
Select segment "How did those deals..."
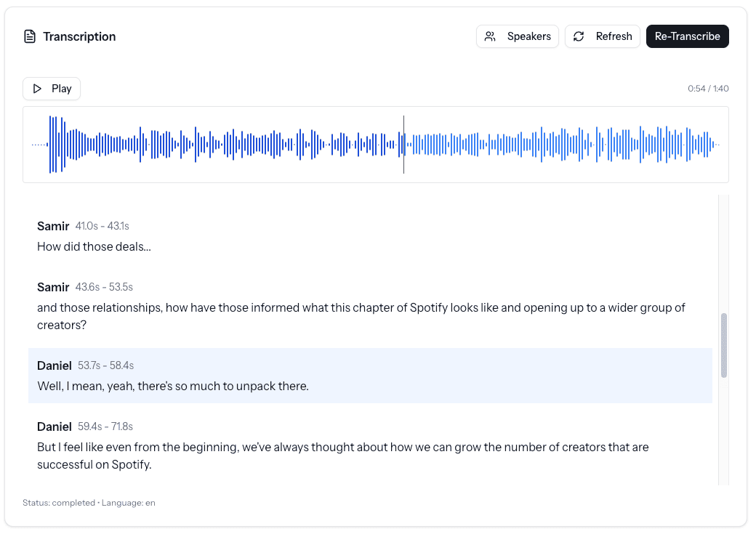click(370, 236)
